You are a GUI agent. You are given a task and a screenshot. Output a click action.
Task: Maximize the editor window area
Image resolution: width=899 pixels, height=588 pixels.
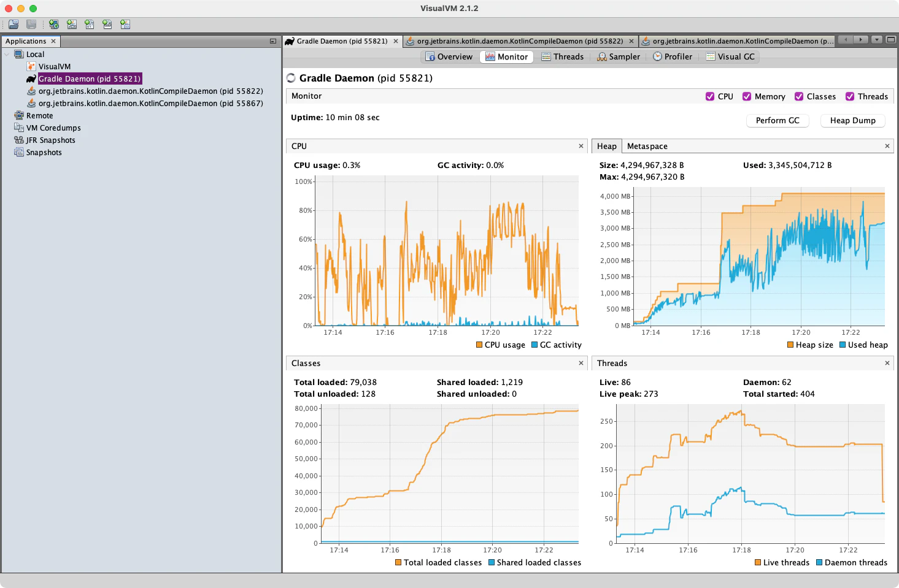(891, 40)
